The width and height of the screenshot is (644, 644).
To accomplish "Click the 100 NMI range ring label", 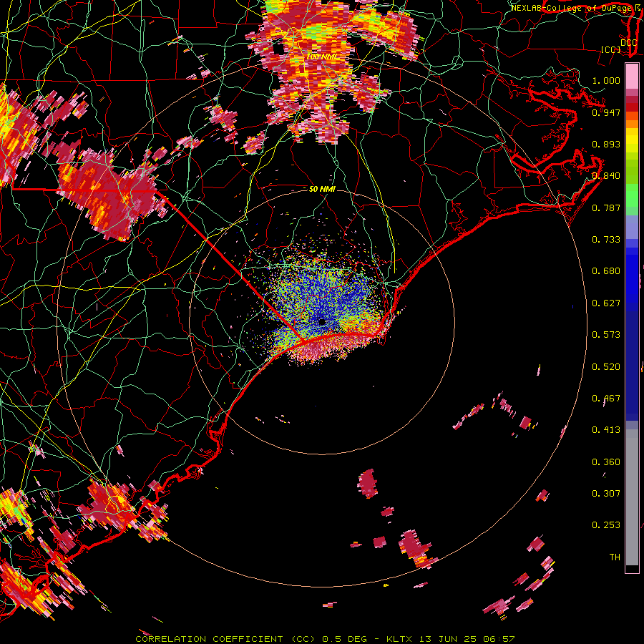I will 321,57.
